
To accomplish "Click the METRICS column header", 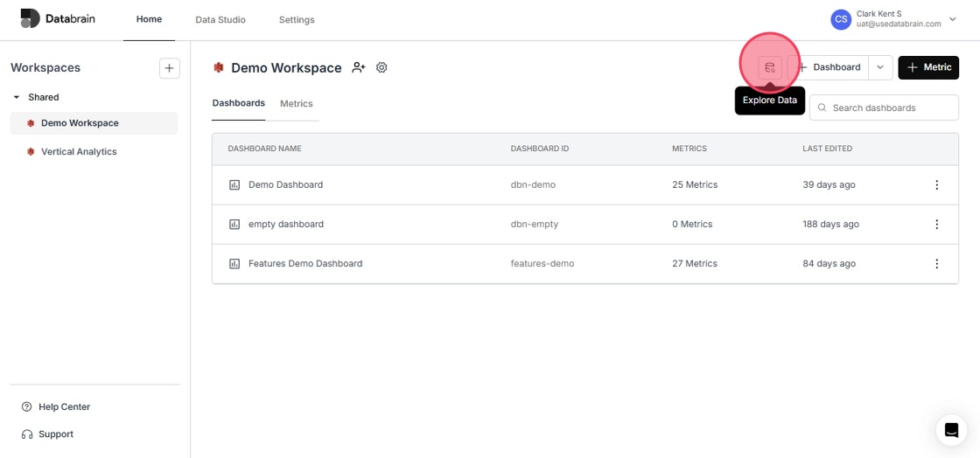I will (689, 149).
